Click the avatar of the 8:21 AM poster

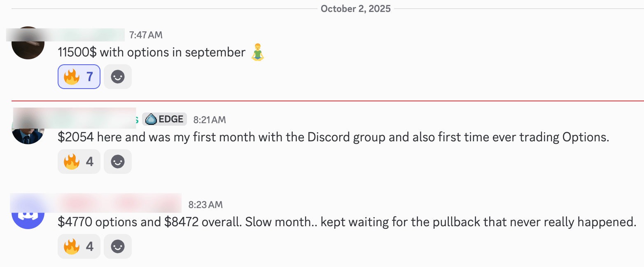click(28, 128)
